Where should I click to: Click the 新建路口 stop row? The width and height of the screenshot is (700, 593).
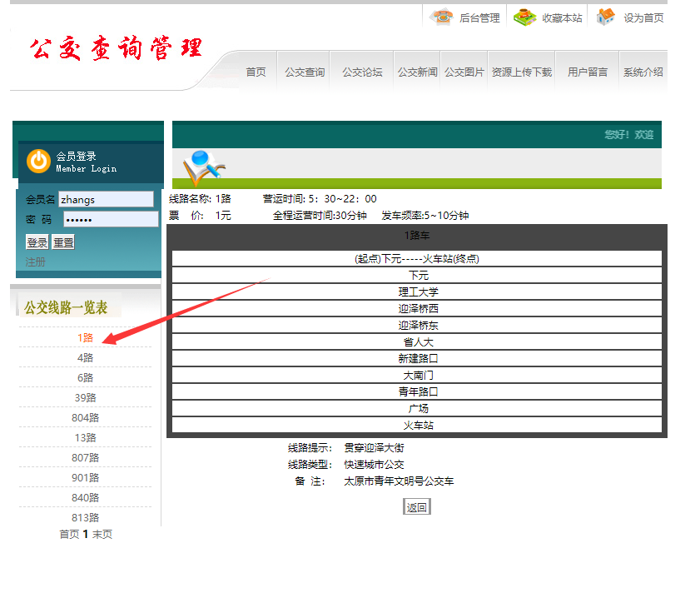tap(417, 359)
